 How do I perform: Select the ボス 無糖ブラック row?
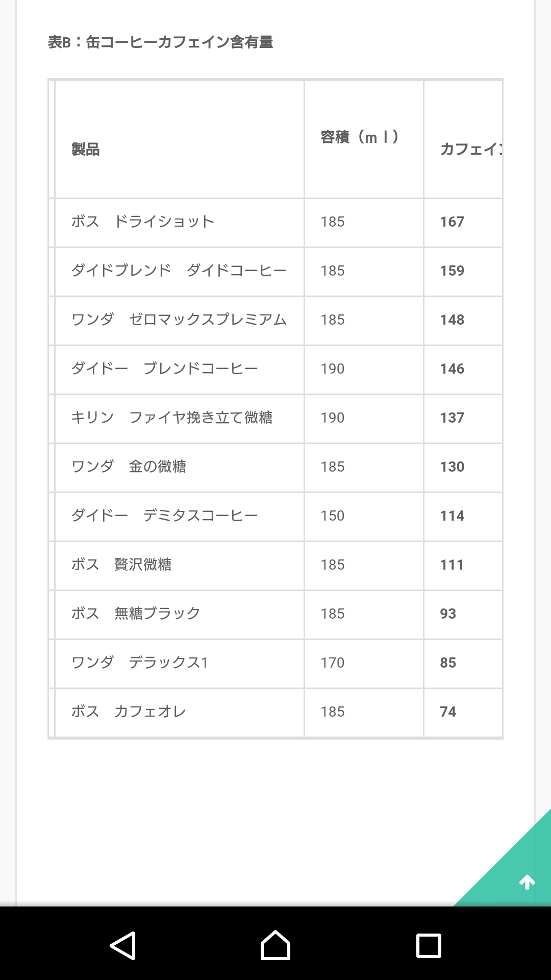(x=136, y=614)
